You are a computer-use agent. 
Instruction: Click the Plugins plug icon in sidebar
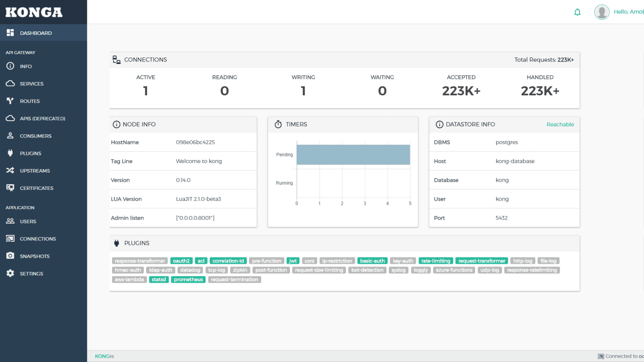(10, 153)
